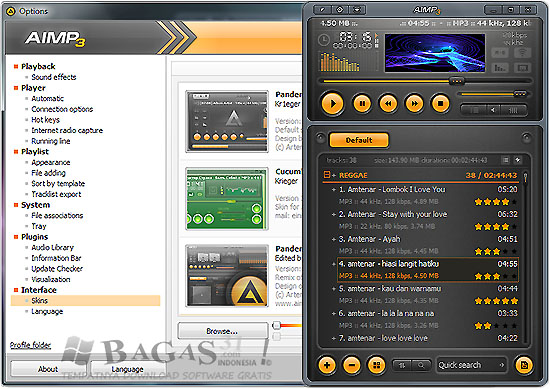Select the first Pandemic skin thumbnail
The image size is (550, 389).
pyautogui.click(x=227, y=122)
